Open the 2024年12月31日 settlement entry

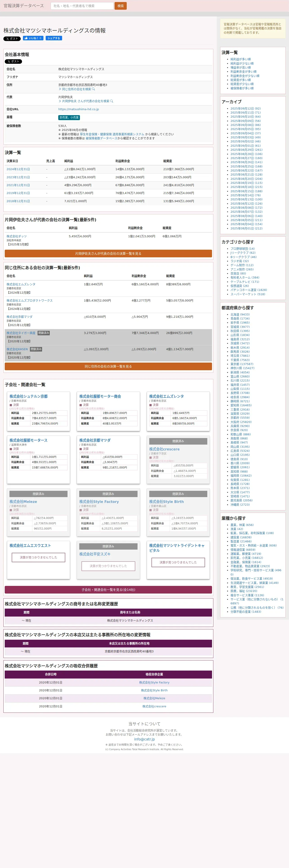(18, 169)
